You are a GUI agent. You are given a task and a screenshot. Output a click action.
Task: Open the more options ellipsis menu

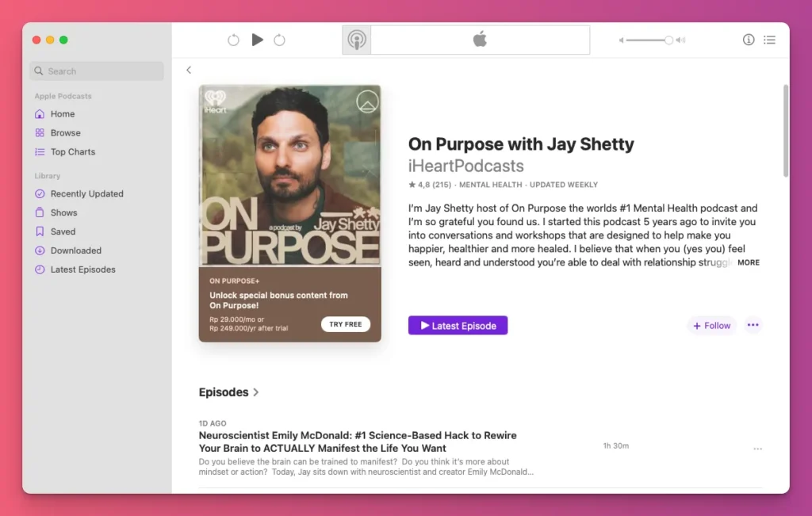[753, 325]
